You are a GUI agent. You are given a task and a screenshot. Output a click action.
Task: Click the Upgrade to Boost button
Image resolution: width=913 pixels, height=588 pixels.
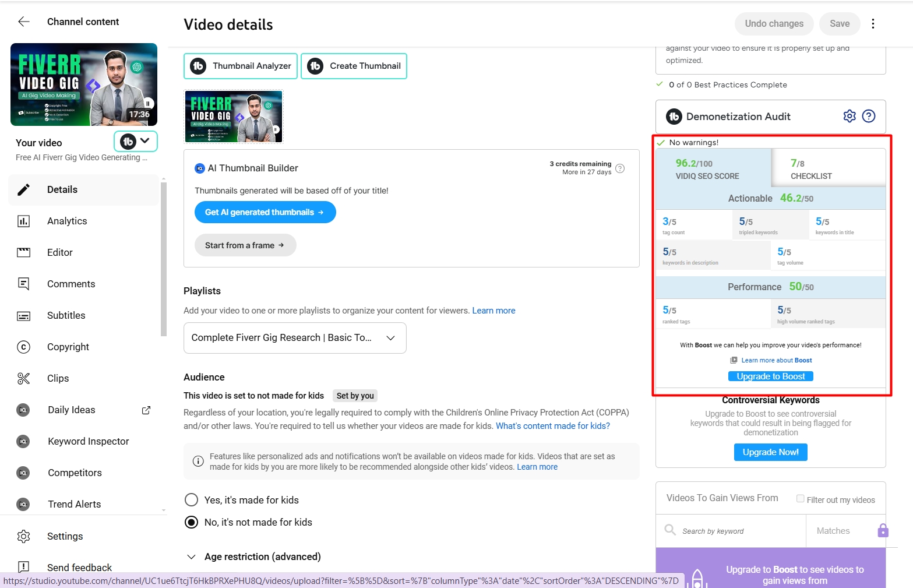coord(770,376)
